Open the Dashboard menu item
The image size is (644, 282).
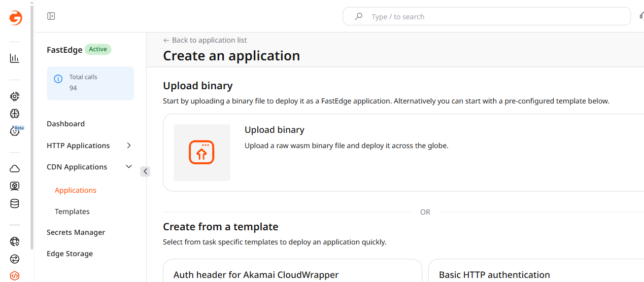click(65, 124)
